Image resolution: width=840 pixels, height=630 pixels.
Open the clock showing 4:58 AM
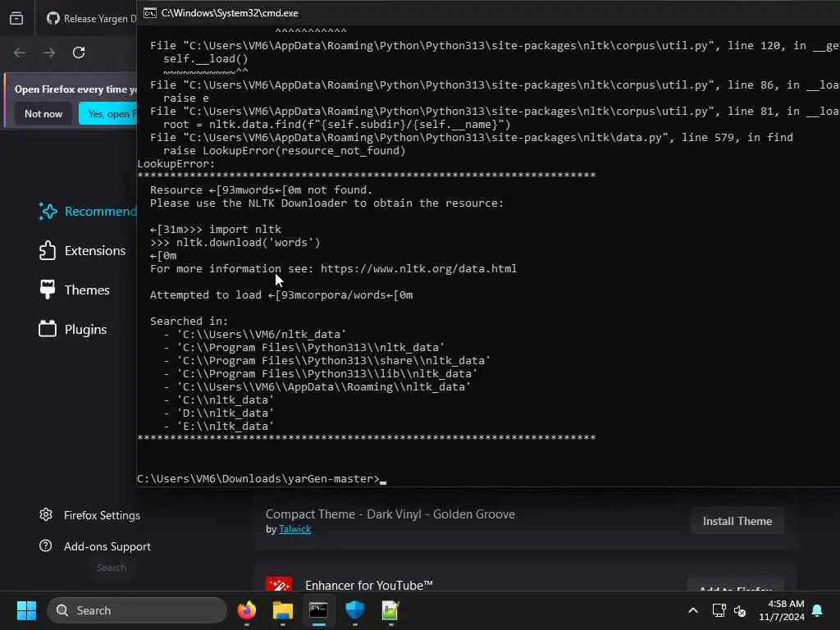click(x=782, y=610)
